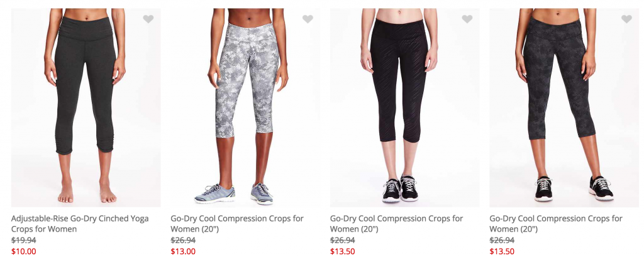Click the $13.00 sale price

point(183,252)
